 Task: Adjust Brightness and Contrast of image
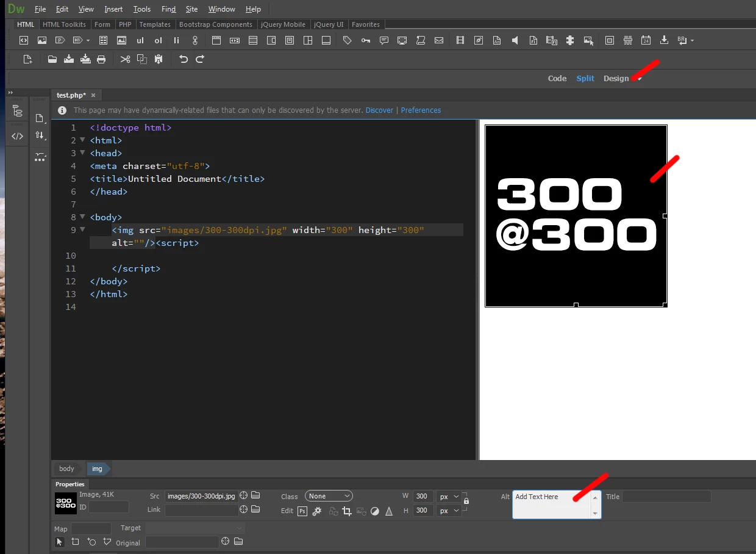(x=375, y=511)
